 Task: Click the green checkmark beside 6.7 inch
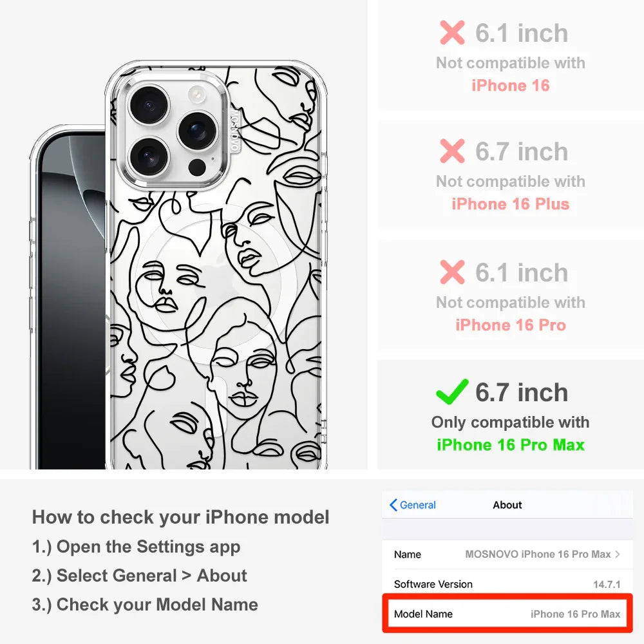pyautogui.click(x=451, y=392)
